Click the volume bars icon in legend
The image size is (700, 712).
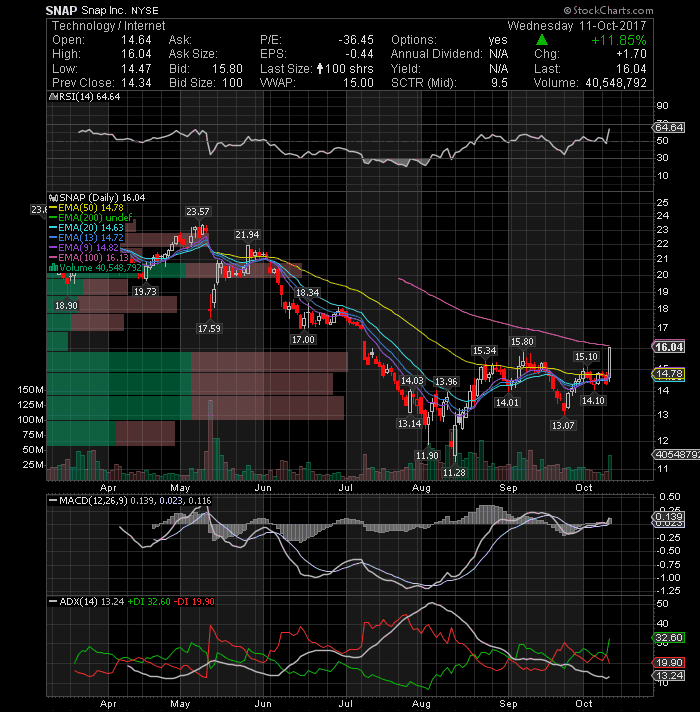click(x=53, y=267)
